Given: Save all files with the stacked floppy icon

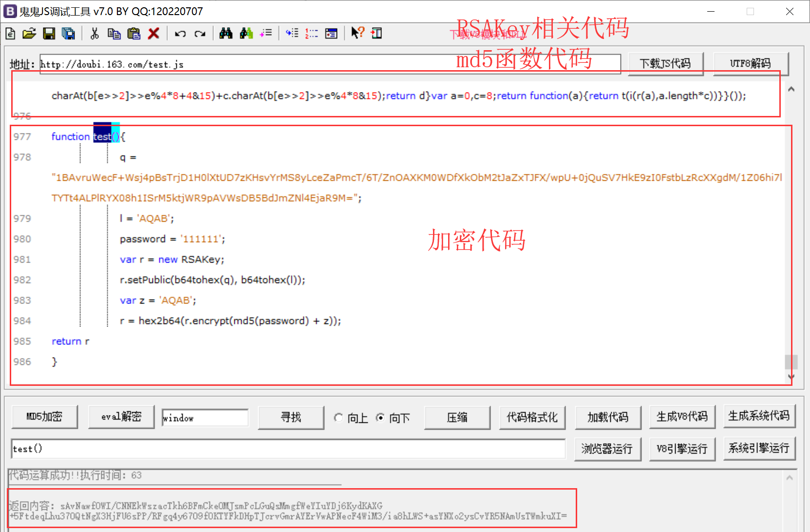Looking at the screenshot, I should pos(68,34).
